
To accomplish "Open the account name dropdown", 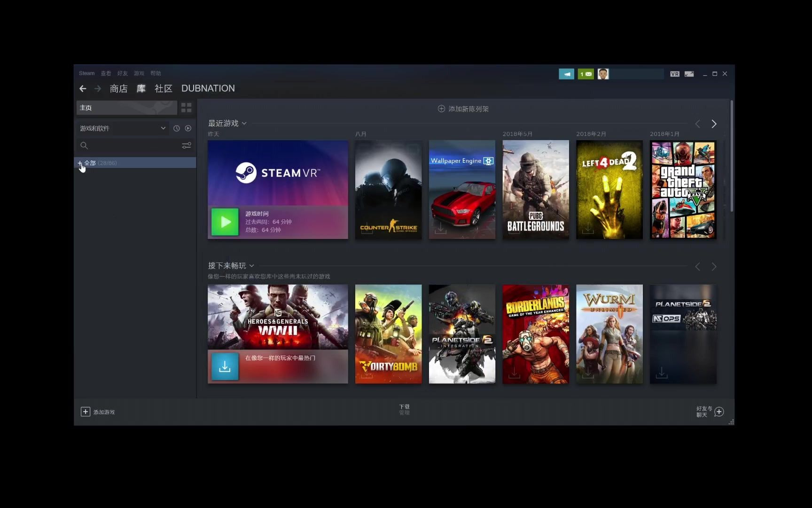I will click(637, 74).
